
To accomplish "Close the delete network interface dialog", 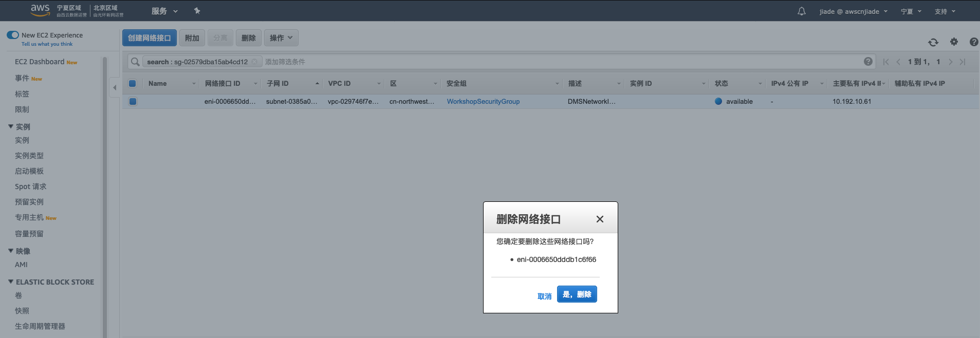I will click(599, 219).
